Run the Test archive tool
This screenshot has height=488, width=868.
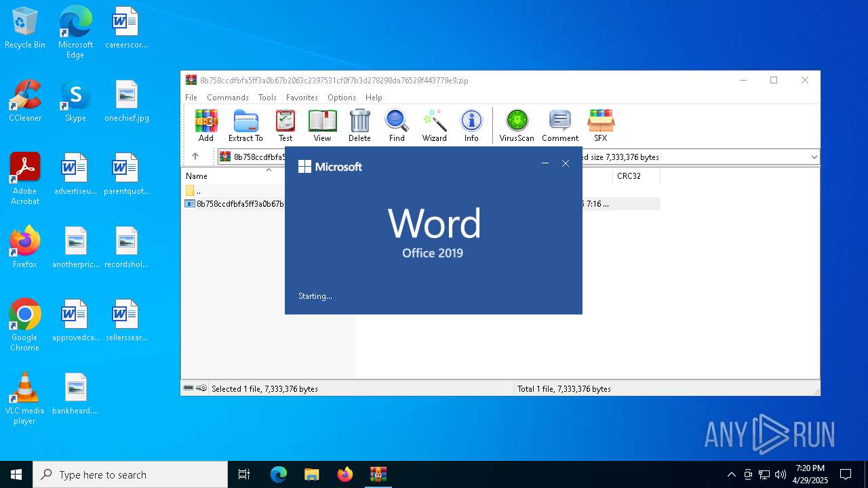(285, 126)
